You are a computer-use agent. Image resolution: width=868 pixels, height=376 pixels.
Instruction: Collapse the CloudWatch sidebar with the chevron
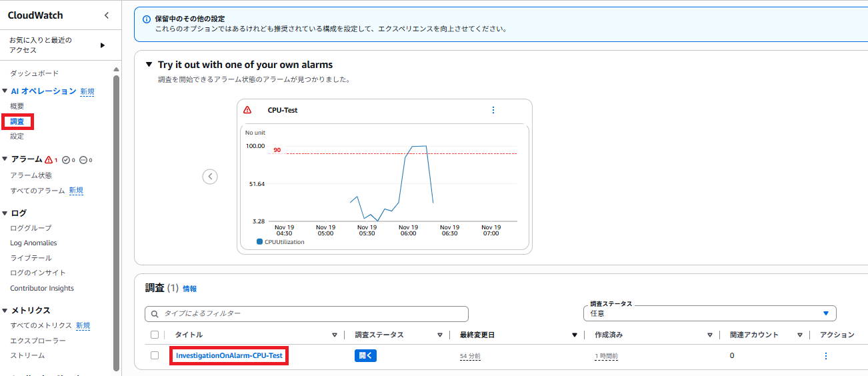click(107, 15)
